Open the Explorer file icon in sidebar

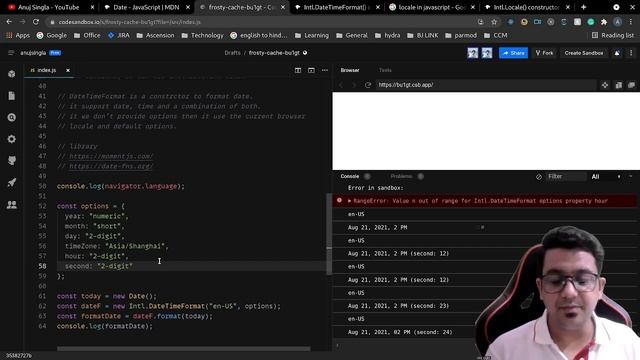point(12,96)
